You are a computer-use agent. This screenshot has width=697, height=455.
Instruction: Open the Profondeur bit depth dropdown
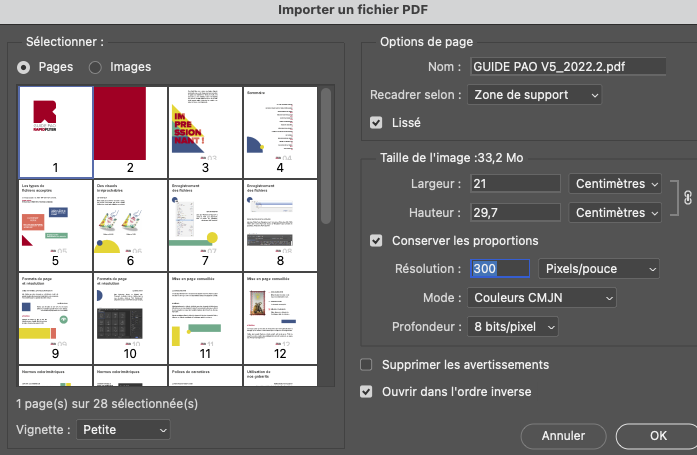(512, 327)
